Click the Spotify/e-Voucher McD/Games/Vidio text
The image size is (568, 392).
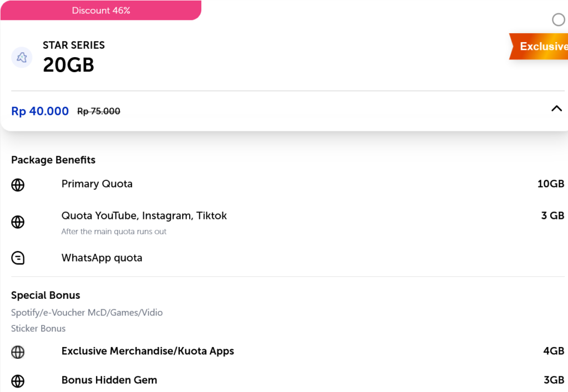click(x=87, y=313)
